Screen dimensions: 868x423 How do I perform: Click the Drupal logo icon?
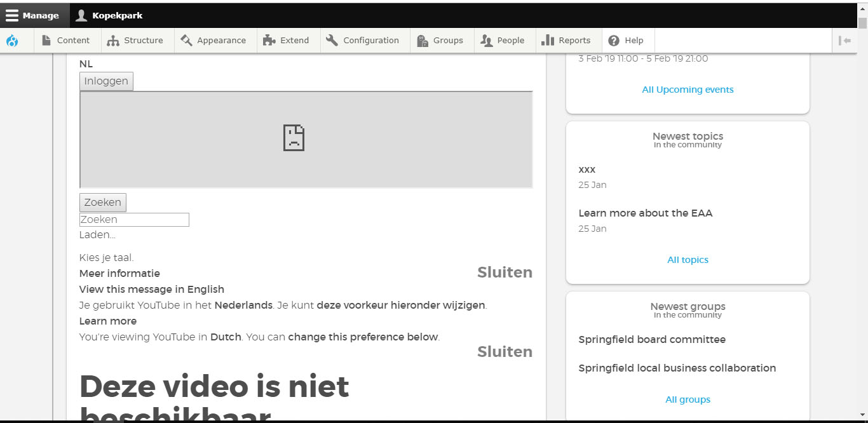click(x=12, y=40)
